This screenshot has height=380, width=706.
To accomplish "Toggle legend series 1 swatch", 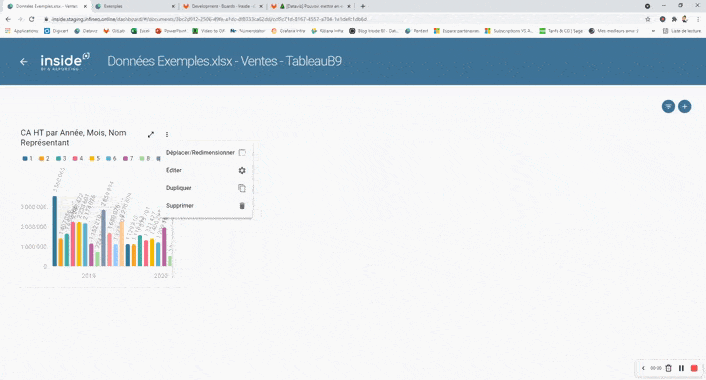I will coord(25,158).
